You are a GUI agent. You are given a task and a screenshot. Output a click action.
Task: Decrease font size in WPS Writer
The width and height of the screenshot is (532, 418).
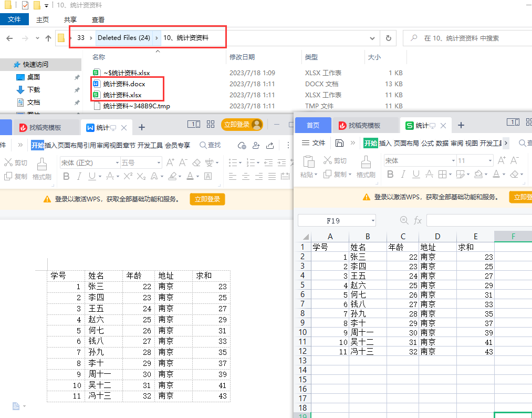[183, 162]
